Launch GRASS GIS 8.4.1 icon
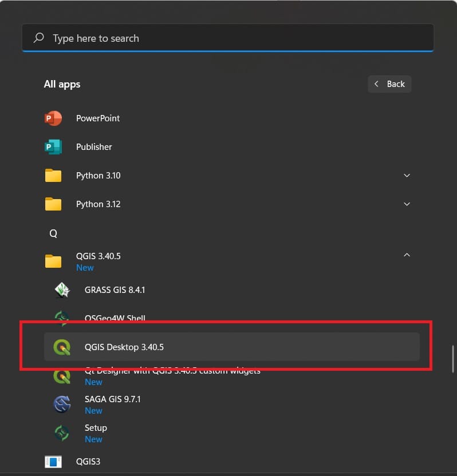 62,290
